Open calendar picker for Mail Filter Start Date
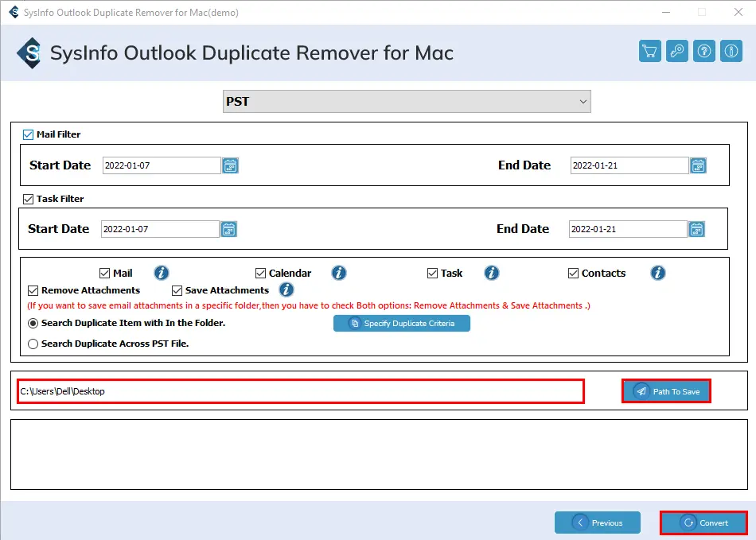Viewport: 756px width, 540px height. click(x=231, y=165)
